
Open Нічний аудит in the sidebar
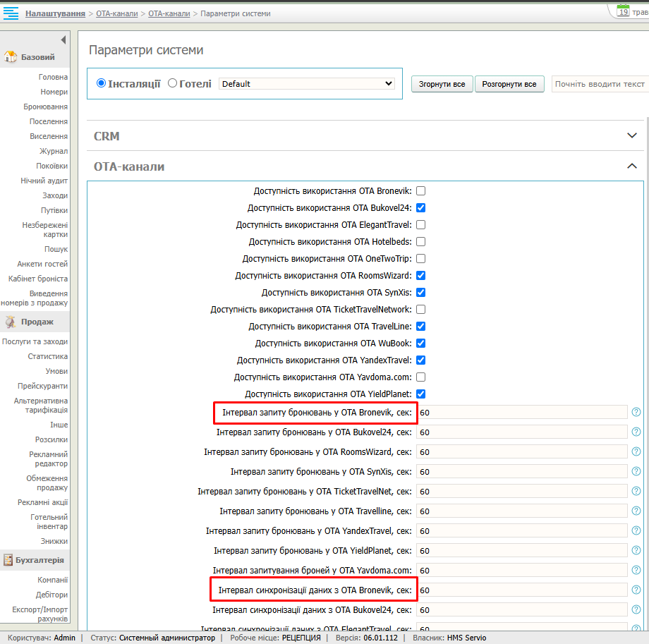tap(44, 181)
